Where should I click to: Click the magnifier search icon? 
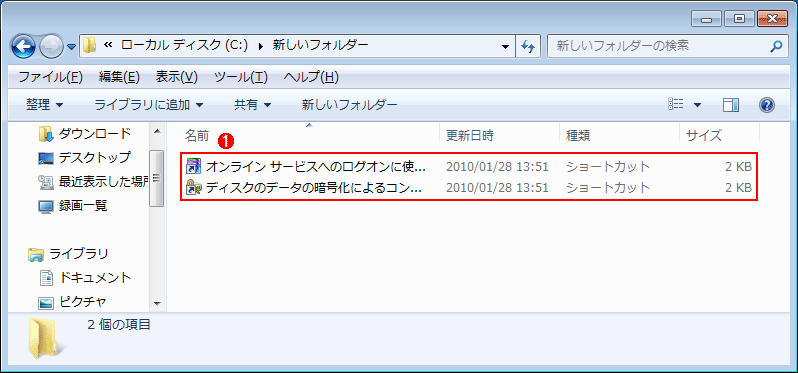[776, 47]
